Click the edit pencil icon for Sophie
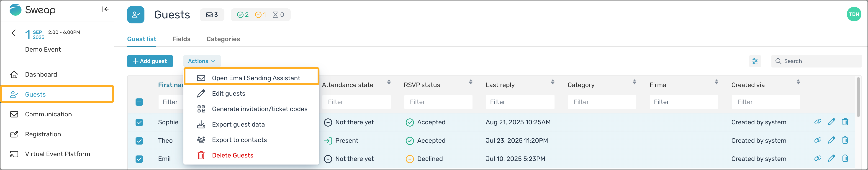This screenshot has height=170, width=868. tap(831, 122)
